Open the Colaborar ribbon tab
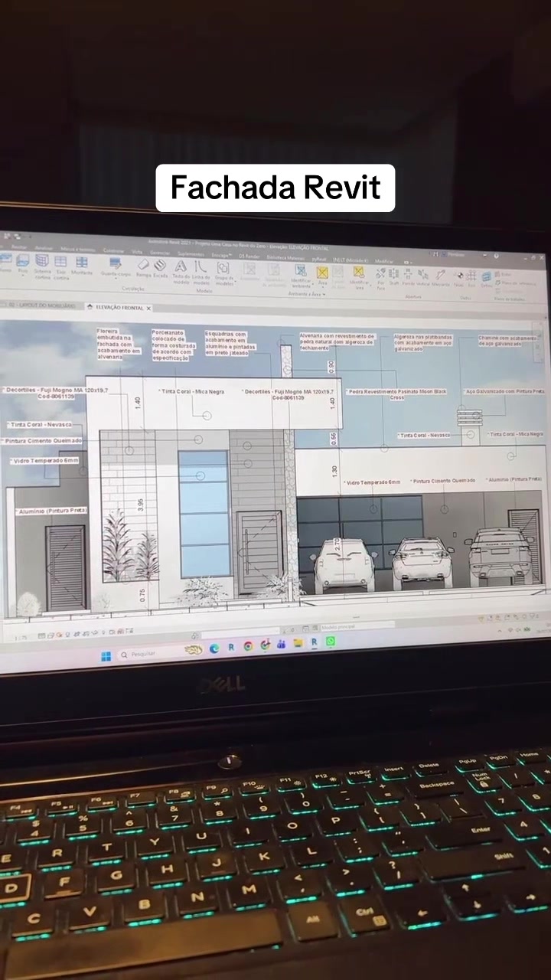 pos(113,250)
